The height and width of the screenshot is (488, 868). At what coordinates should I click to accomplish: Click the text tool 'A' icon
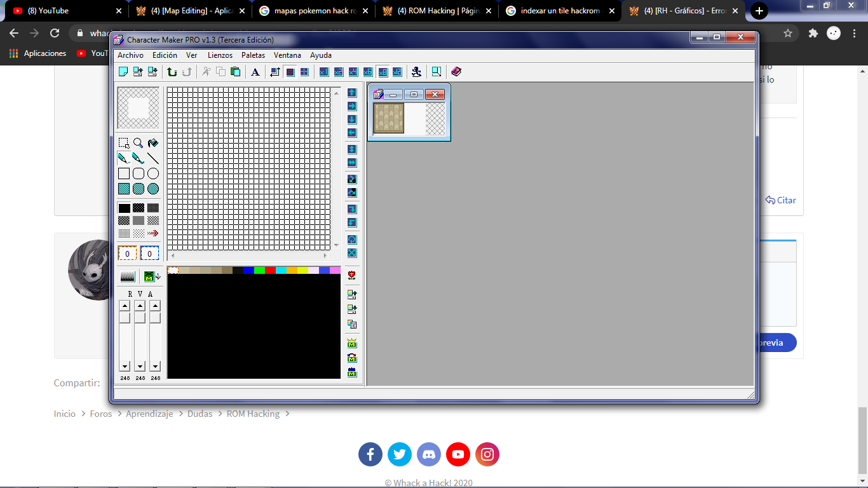(255, 72)
